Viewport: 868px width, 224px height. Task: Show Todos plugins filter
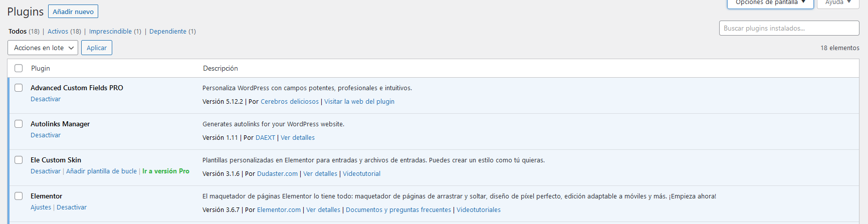click(18, 31)
